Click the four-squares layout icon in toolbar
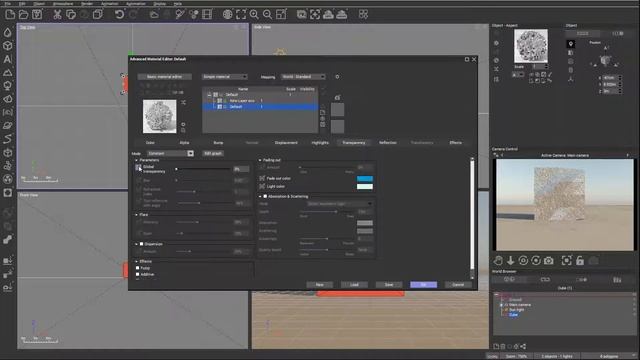 coord(363,15)
